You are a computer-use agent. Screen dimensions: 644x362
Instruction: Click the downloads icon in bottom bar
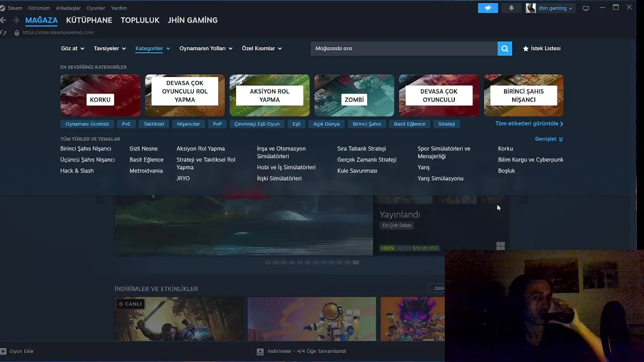pos(260,351)
